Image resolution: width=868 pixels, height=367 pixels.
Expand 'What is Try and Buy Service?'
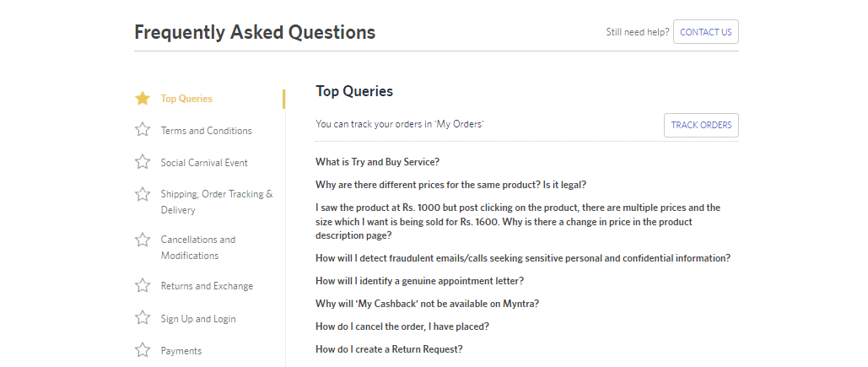(x=377, y=162)
